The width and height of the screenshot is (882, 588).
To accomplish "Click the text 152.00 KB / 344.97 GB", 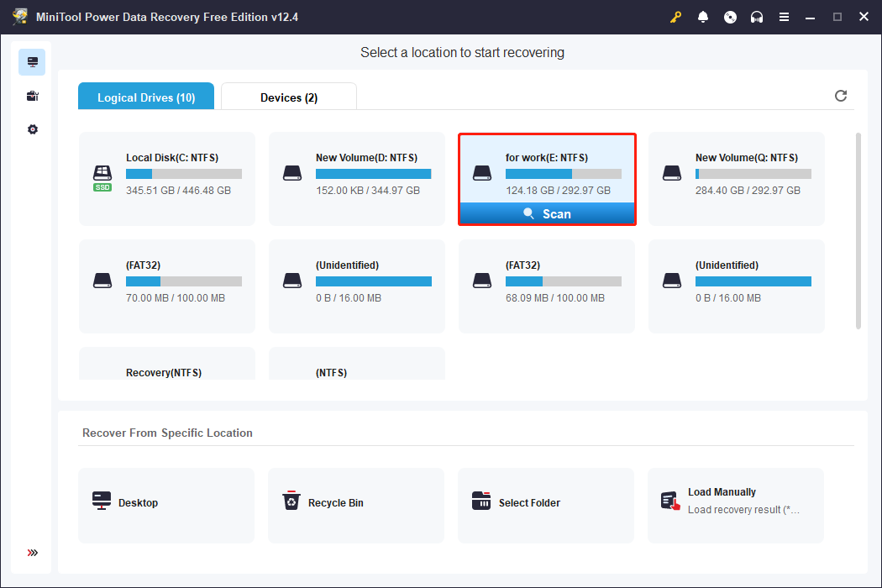I will pyautogui.click(x=368, y=190).
